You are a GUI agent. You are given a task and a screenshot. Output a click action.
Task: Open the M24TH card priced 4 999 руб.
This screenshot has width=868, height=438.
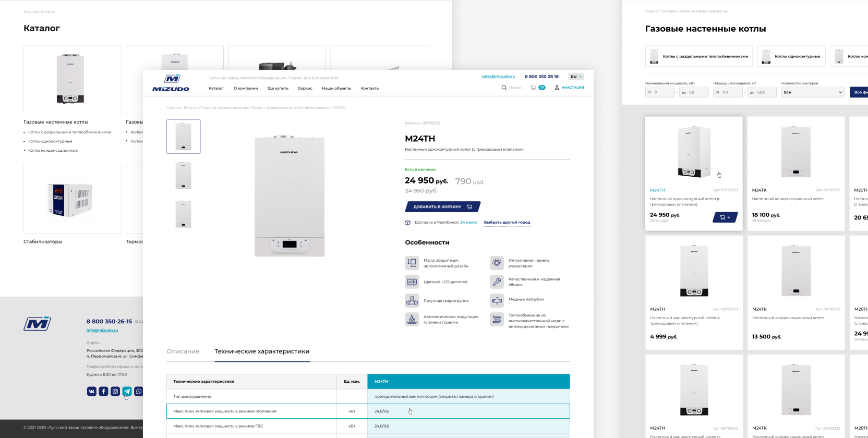(694, 293)
